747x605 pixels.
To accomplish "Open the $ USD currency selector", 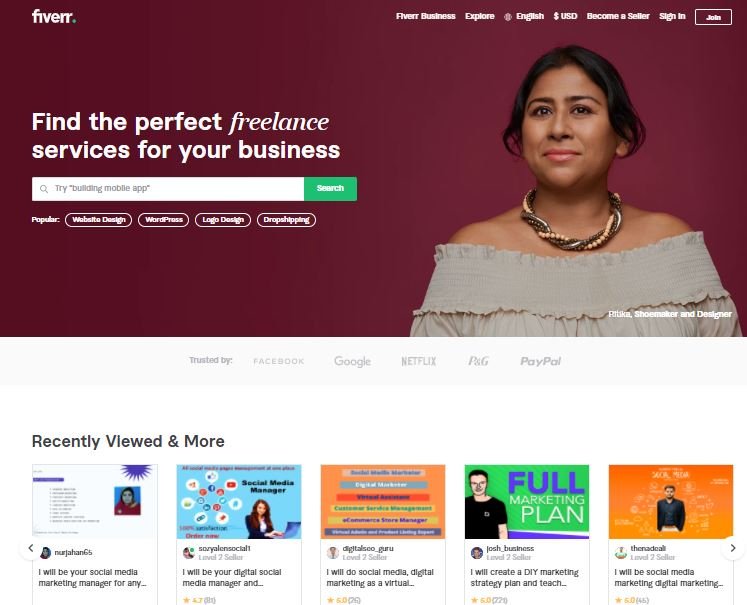I will (x=565, y=16).
